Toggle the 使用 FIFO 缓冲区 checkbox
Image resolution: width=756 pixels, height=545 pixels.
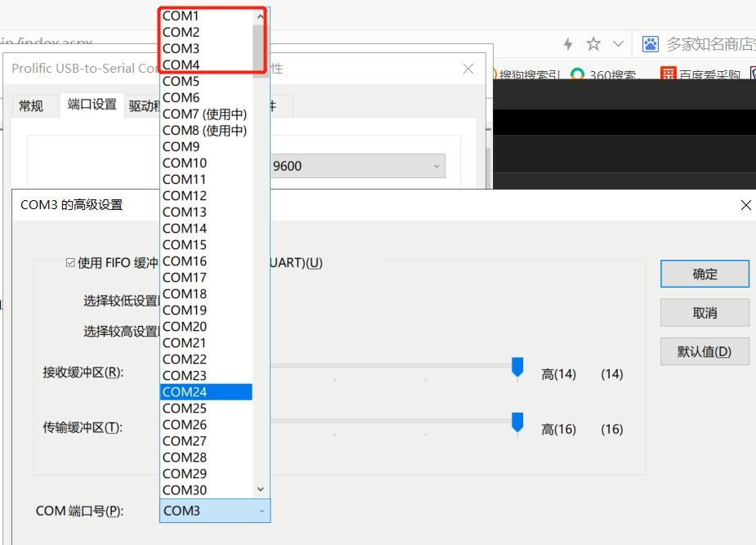[x=71, y=262]
